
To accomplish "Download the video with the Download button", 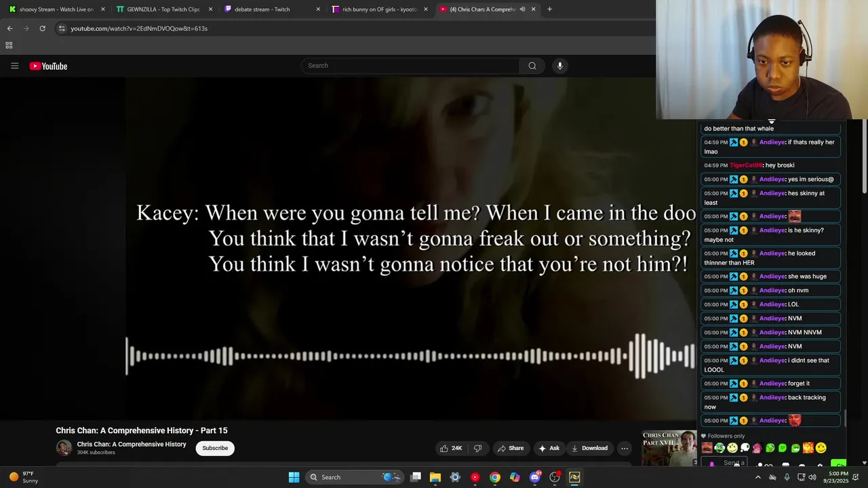I will [589, 448].
